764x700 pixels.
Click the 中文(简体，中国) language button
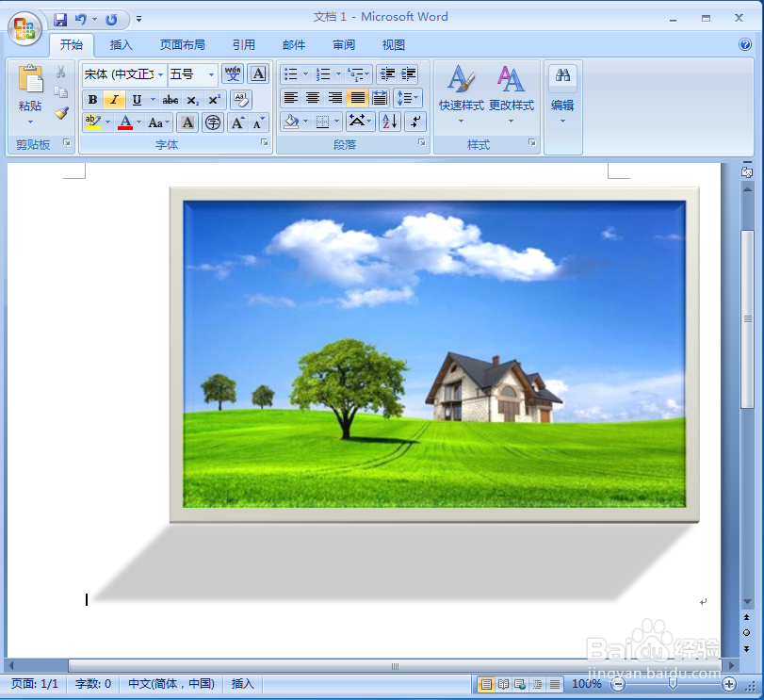pos(171,684)
